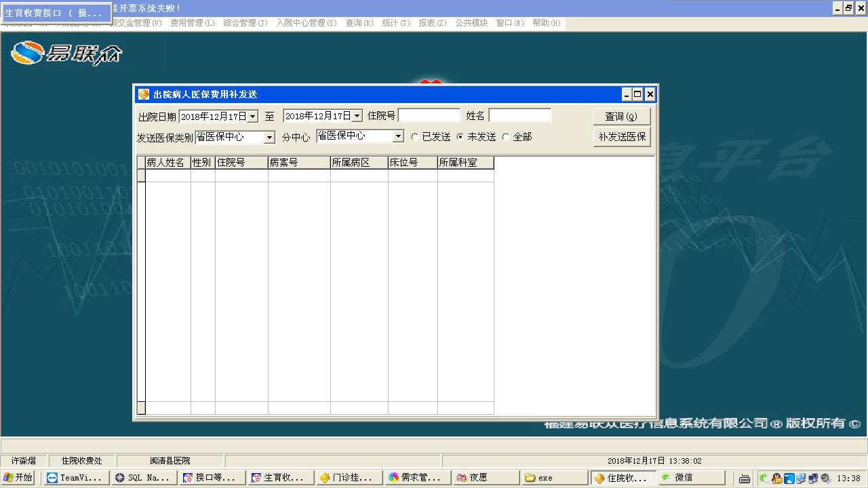Click the 闽清县医院 status bar entry
Screen dimensions: 868x488
[170, 461]
